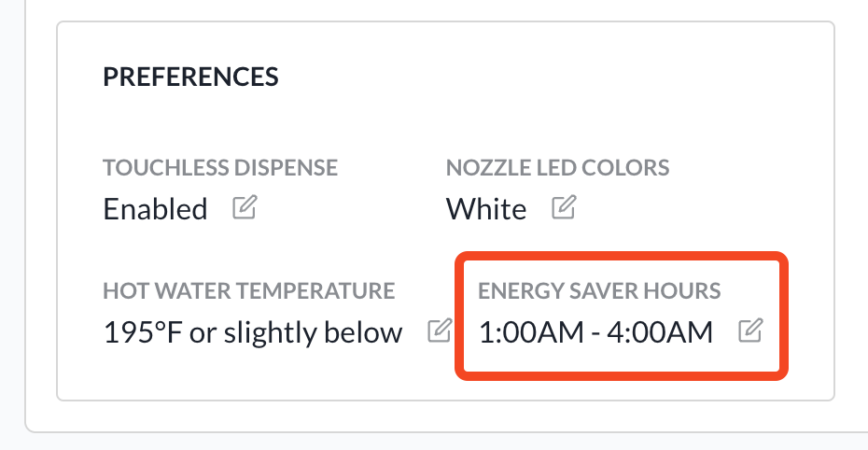
Task: Click the Preferences section heading
Action: click(190, 77)
